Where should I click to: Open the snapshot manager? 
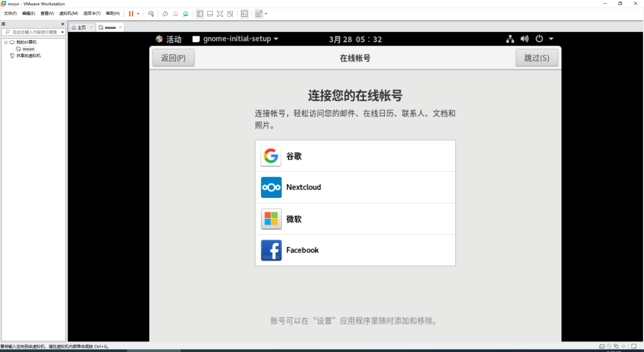coord(186,14)
